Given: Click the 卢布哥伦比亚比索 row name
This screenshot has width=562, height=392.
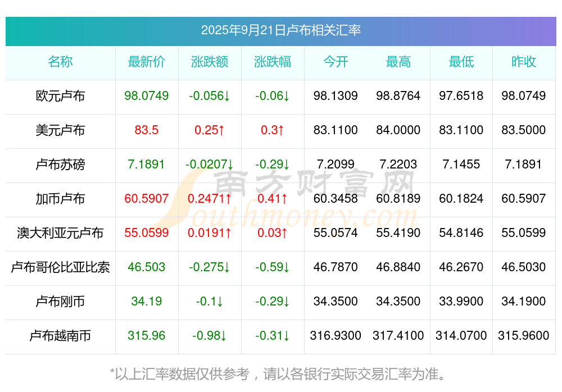Looking at the screenshot, I should 60,267.
